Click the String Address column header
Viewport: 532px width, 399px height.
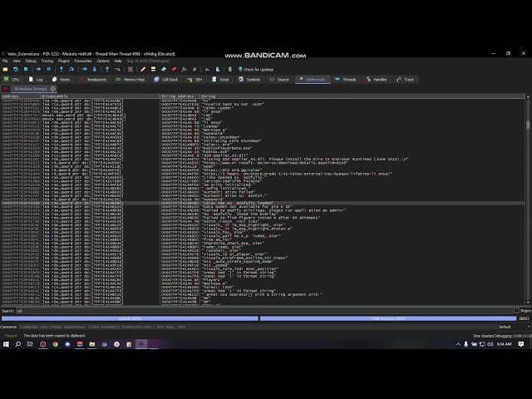tap(180, 96)
